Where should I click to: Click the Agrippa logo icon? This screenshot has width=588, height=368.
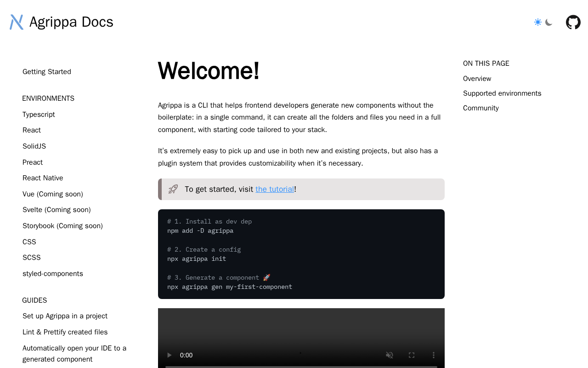[17, 22]
